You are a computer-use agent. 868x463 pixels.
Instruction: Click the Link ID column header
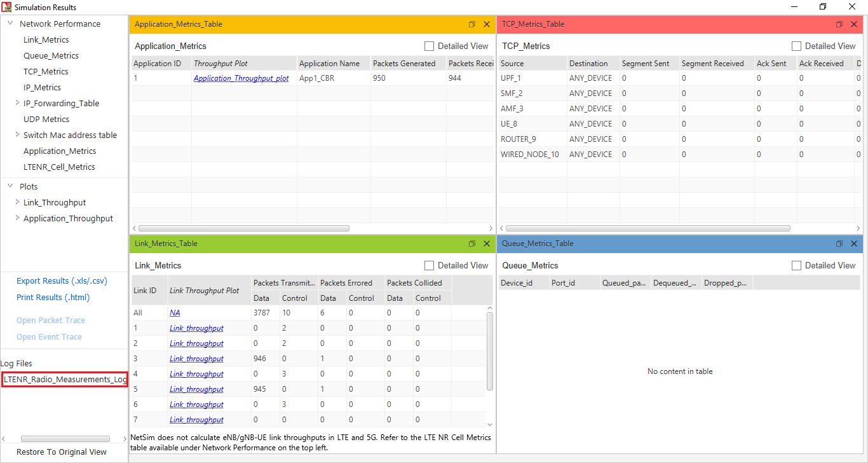coord(149,291)
